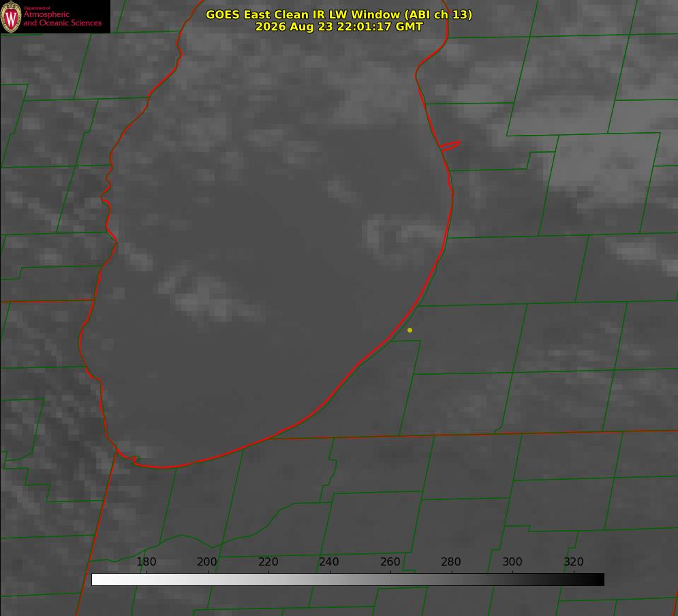Click the bright cloud patch inside the lake
678x616 pixels.
[x=212, y=298]
